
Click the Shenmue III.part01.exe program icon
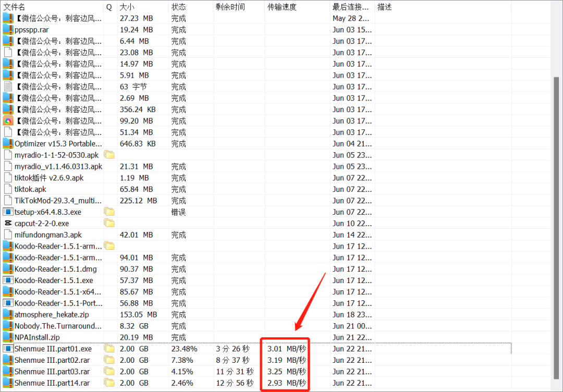[x=8, y=349]
